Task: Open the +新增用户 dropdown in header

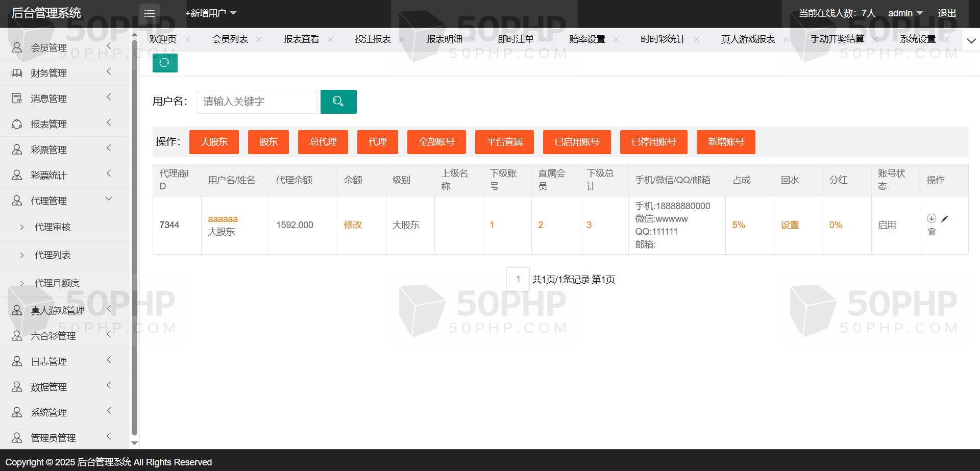Action: click(210, 13)
